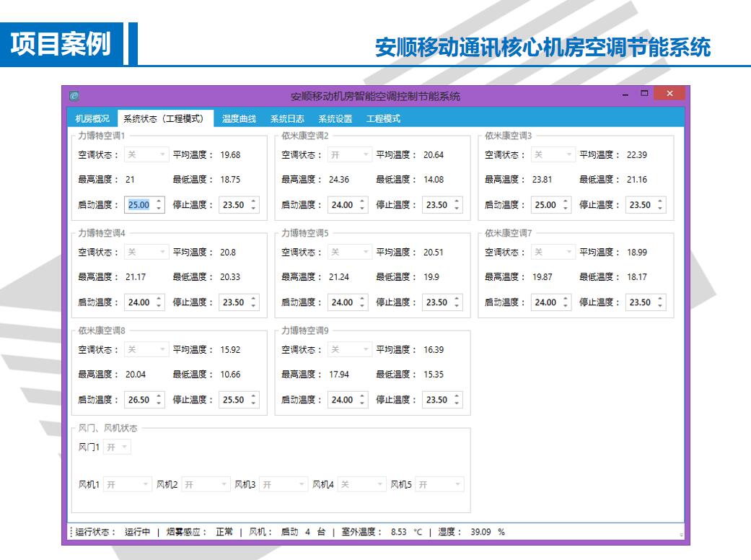
Task: Click average temperature value 20.8
Action: (228, 252)
